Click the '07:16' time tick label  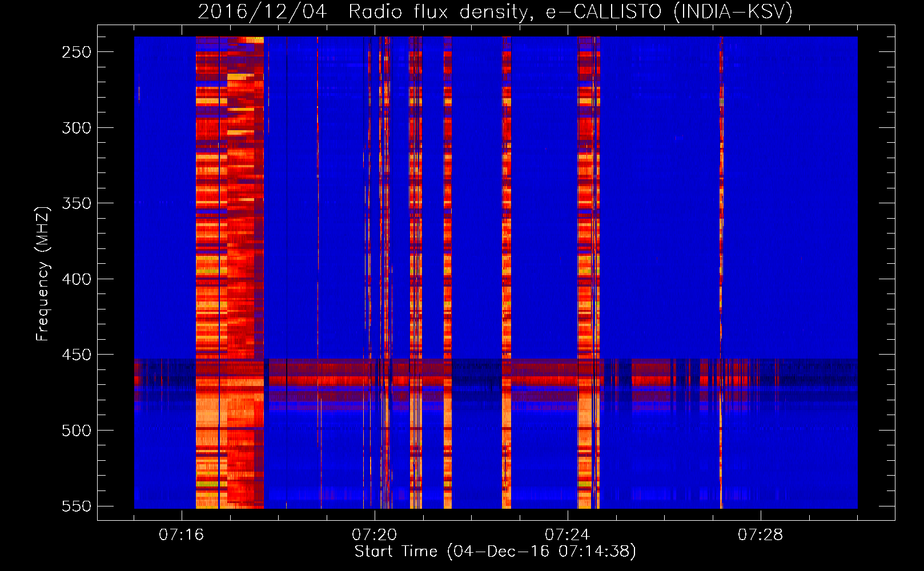point(181,535)
